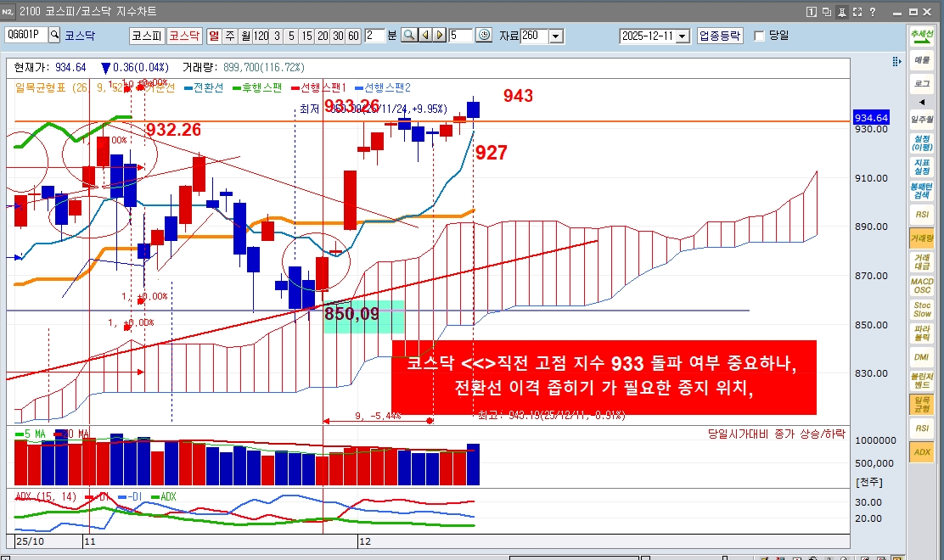Click the 업종등락 button
Screen dimensions: 944x560
pyautogui.click(x=719, y=36)
